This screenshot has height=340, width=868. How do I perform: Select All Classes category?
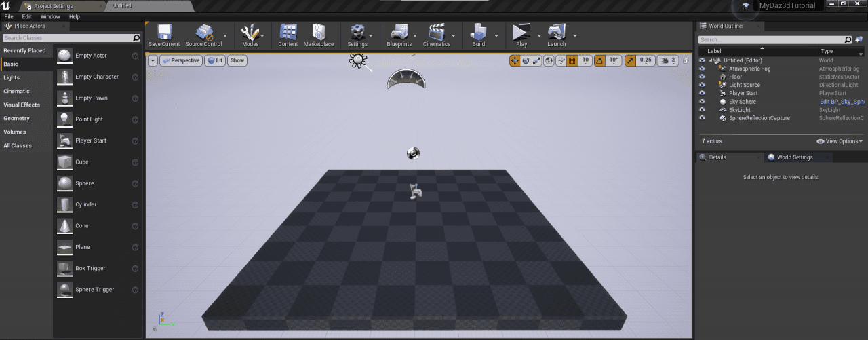[x=18, y=145]
